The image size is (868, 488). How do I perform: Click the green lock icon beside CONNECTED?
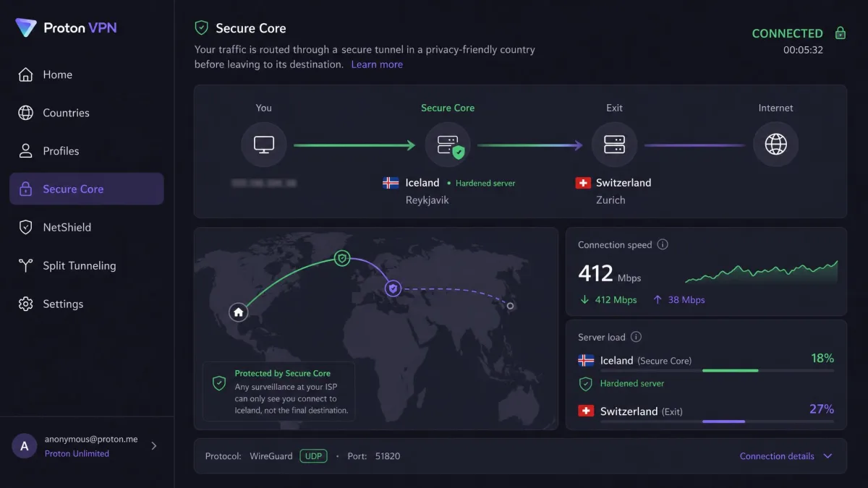[x=840, y=33]
